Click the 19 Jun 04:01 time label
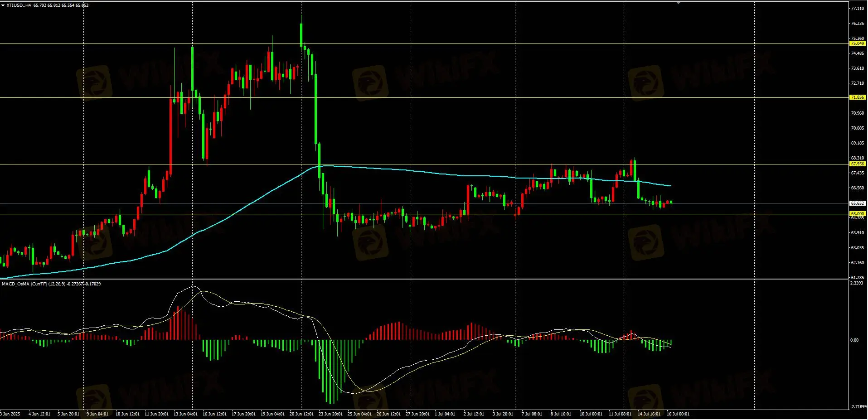The image size is (868, 420). 272,414
